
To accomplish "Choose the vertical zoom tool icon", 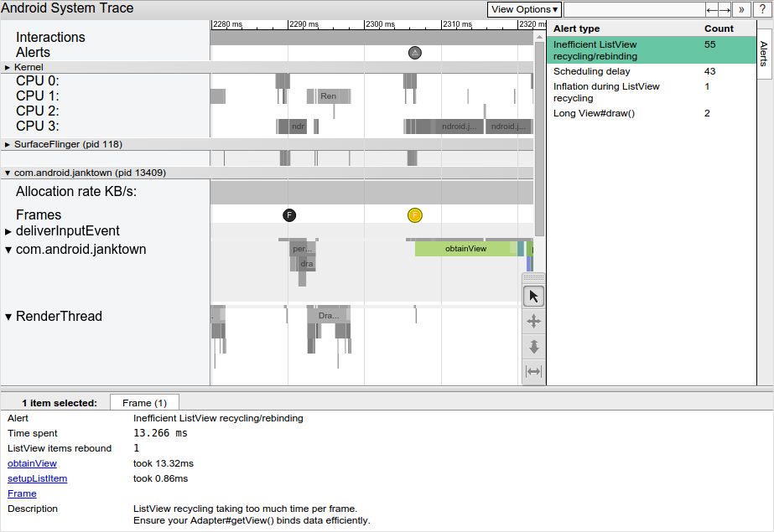I will coord(533,346).
